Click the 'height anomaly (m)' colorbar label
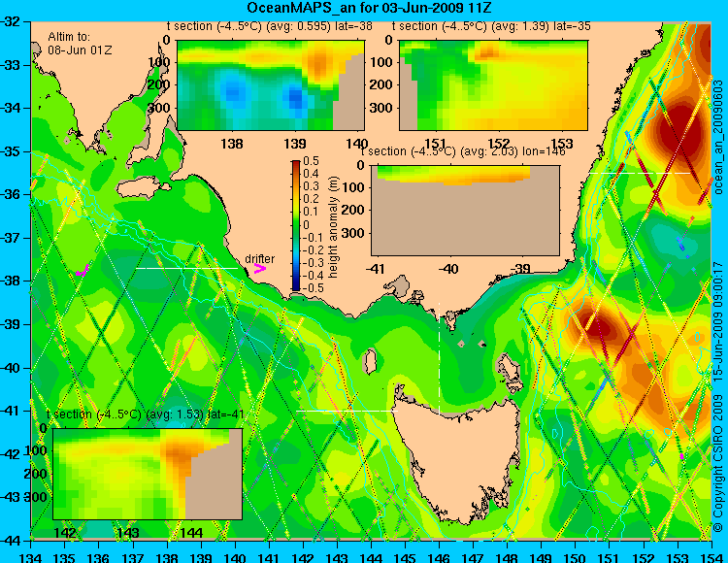The image size is (728, 563). [333, 225]
